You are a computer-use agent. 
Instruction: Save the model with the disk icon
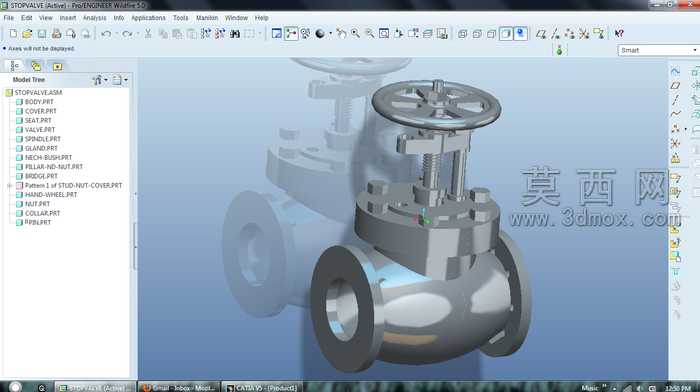tap(42, 33)
